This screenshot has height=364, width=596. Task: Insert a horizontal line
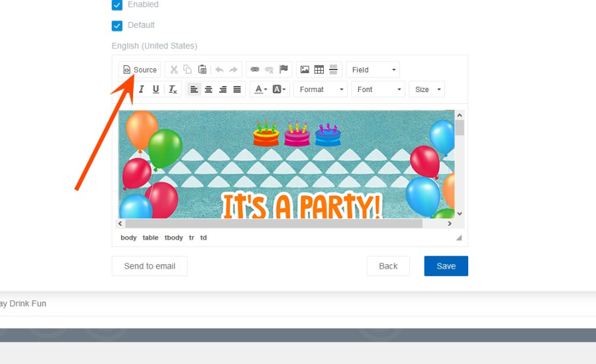pos(333,69)
